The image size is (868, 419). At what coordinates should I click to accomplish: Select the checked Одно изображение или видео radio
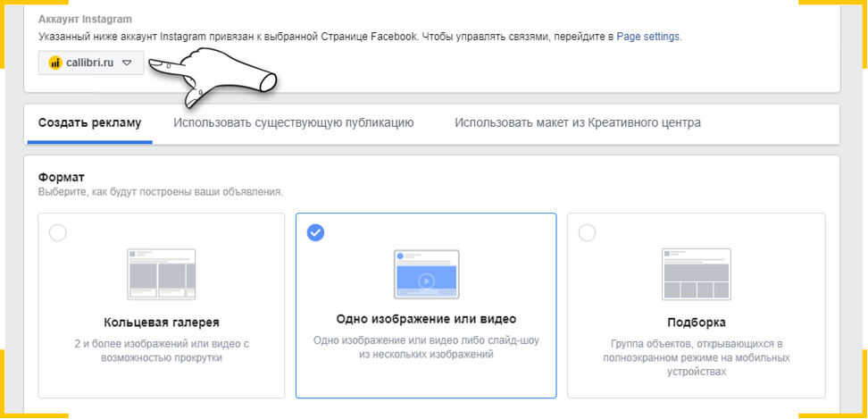315,233
